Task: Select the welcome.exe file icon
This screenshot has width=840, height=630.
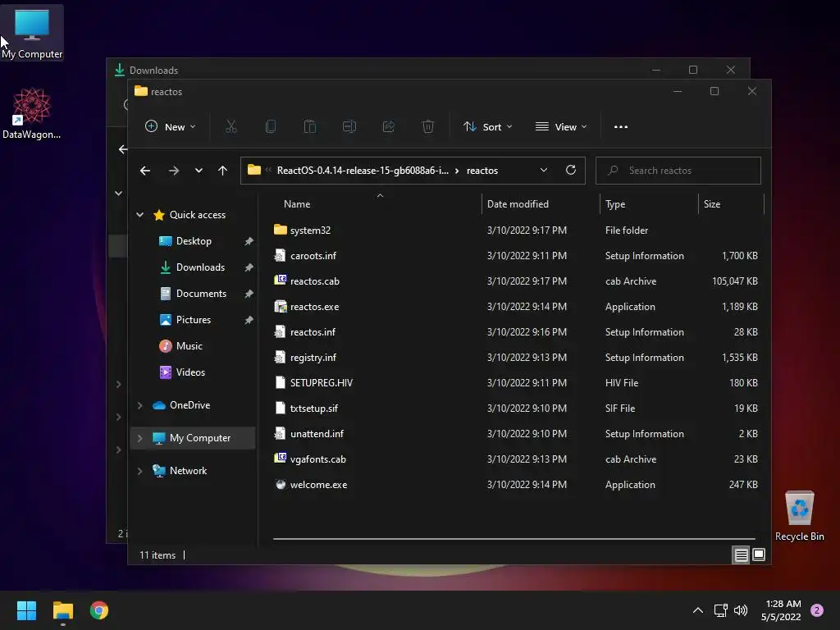Action: (x=281, y=484)
